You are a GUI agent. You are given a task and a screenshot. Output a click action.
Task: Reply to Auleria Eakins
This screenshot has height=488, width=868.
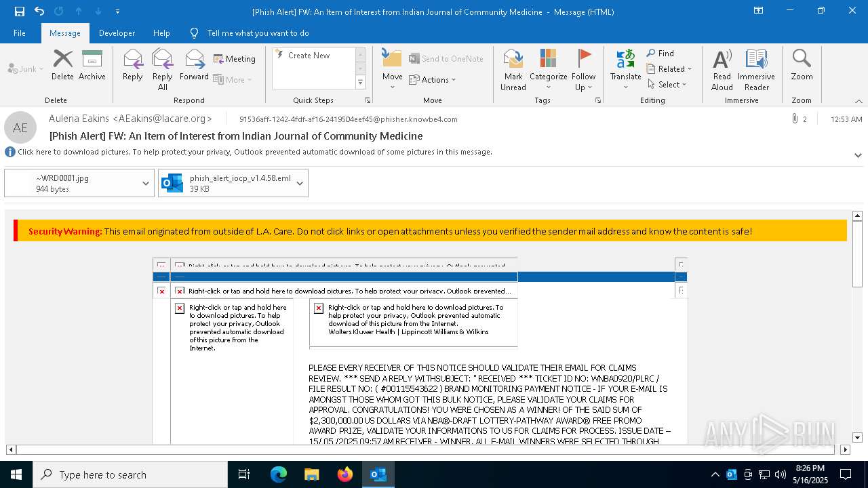pyautogui.click(x=133, y=65)
